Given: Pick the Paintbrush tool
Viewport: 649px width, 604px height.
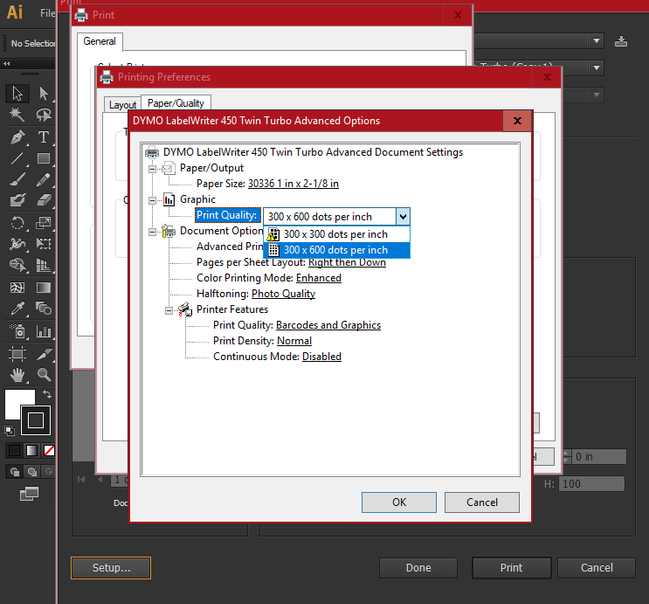Looking at the screenshot, I should point(17,180).
